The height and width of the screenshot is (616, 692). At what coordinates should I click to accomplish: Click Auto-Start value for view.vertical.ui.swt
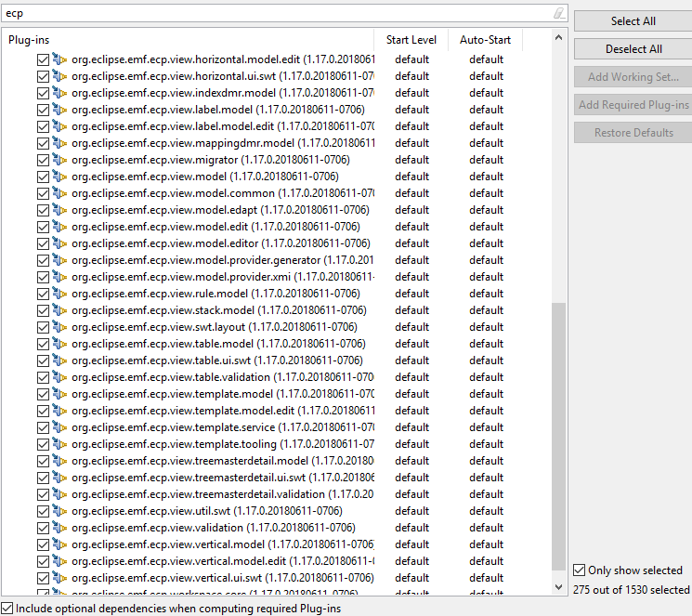pyautogui.click(x=486, y=578)
